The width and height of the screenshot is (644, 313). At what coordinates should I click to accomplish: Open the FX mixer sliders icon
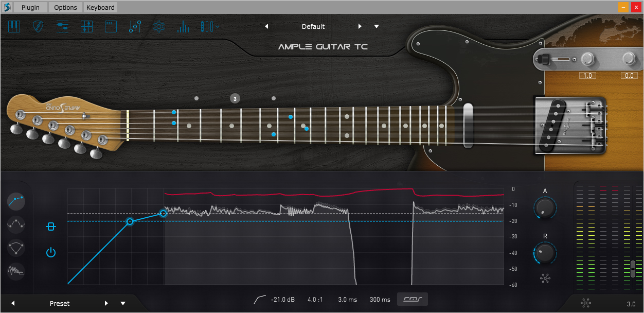135,26
